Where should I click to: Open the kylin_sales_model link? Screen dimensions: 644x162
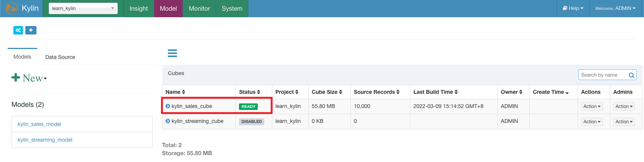coord(40,124)
